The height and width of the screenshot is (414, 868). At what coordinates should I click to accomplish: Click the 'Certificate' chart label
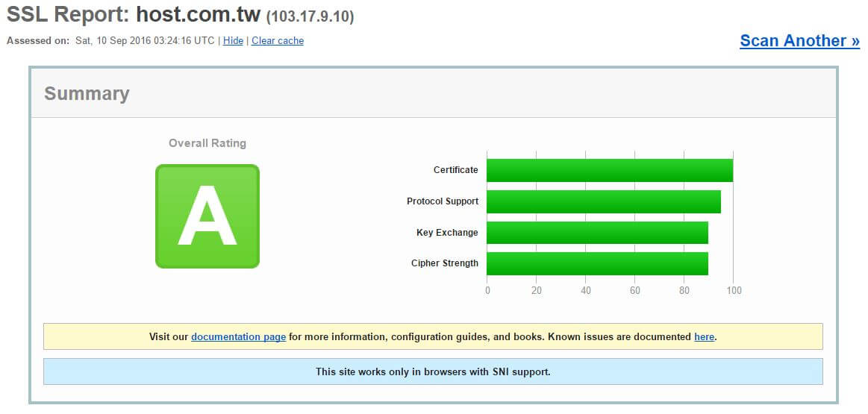455,170
